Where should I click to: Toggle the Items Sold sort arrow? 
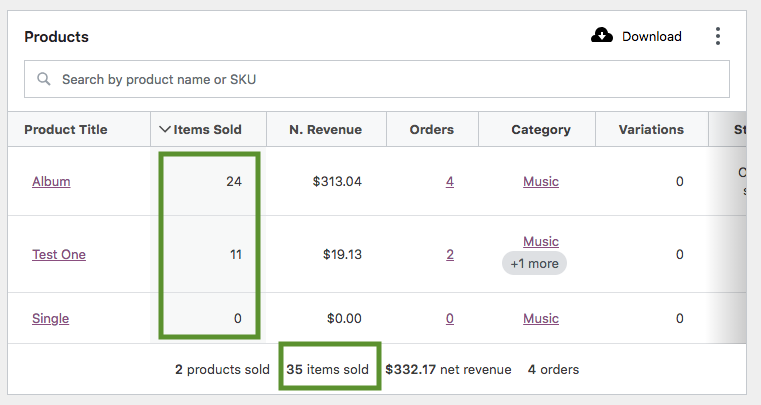pyautogui.click(x=165, y=129)
